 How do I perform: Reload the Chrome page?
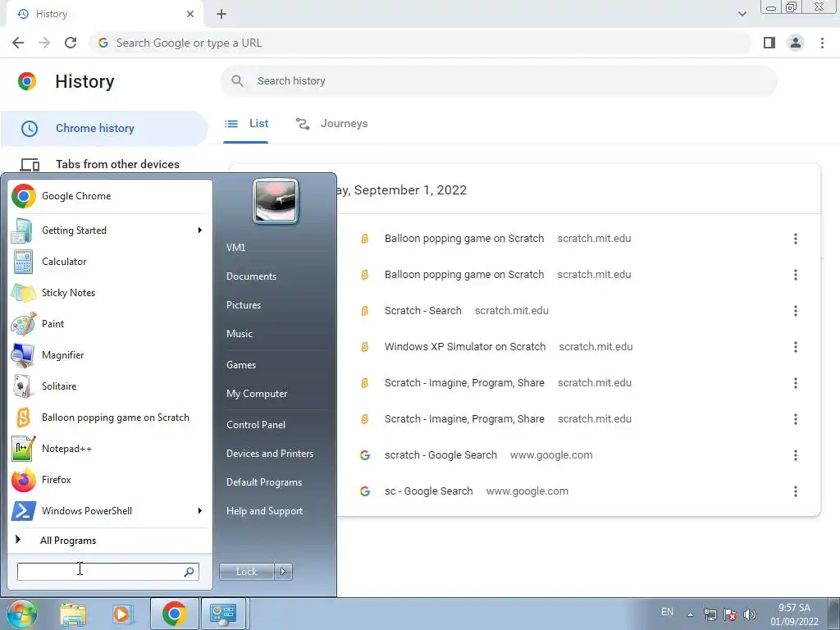(71, 43)
